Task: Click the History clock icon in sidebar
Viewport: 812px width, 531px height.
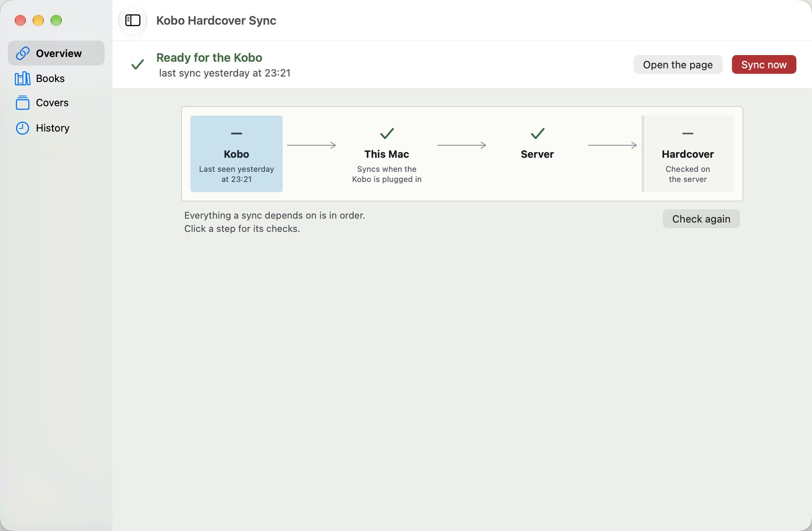Action: point(23,128)
